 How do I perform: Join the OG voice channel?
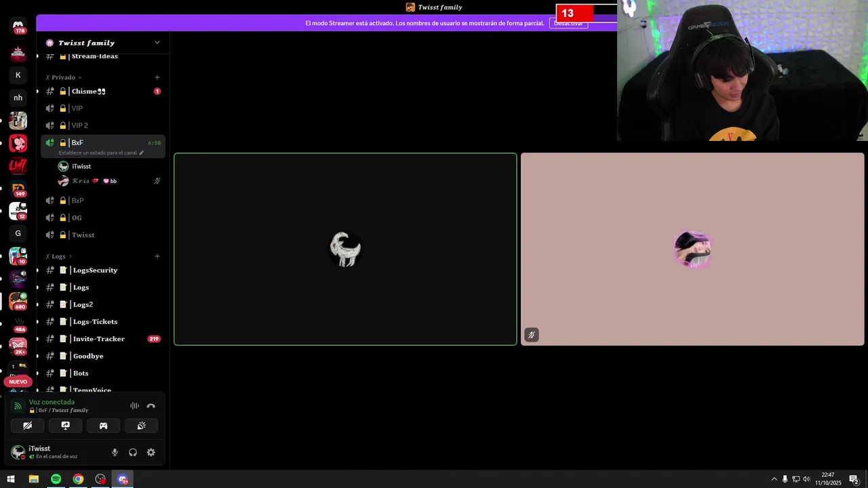pos(103,218)
